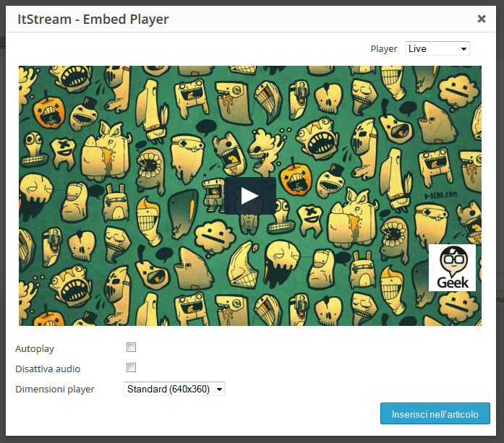Click the Dimensioni player label
The height and width of the screenshot is (443, 504).
pyautogui.click(x=55, y=389)
